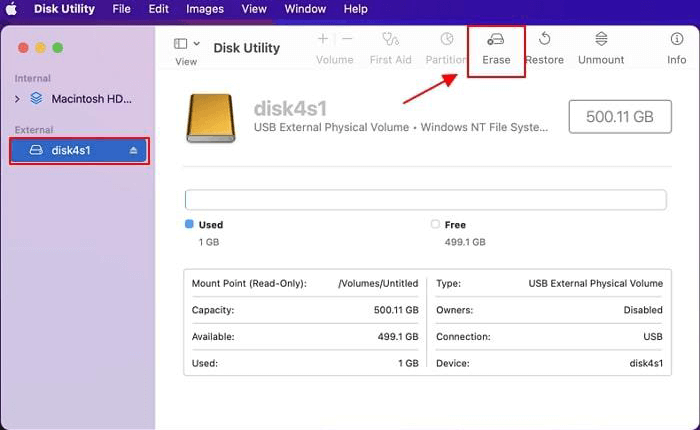Open the File menu
This screenshot has height=430, width=700.
pyautogui.click(x=121, y=9)
